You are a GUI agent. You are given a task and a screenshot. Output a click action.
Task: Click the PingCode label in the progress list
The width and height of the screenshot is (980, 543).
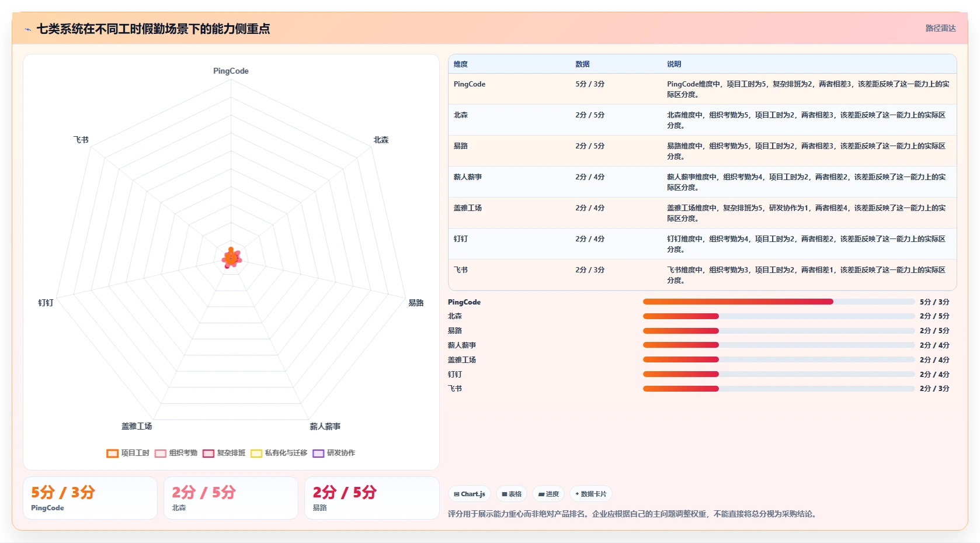pos(464,302)
